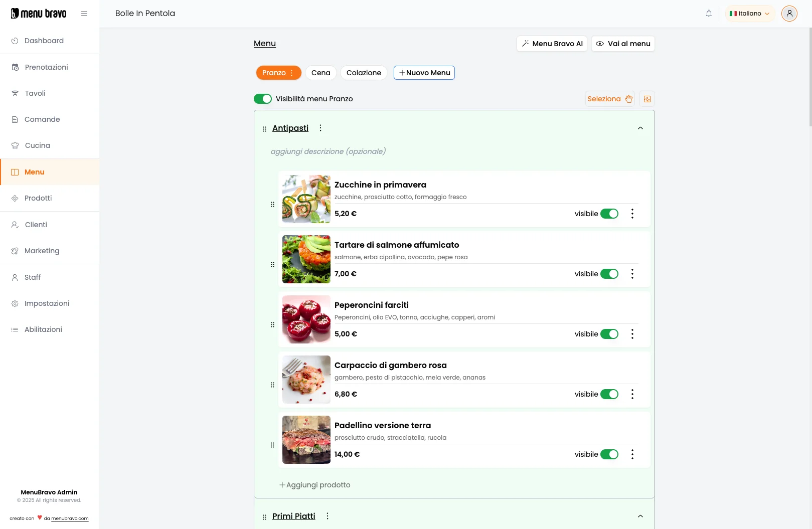Open three-dot options next to Antipasti heading
Screen dimensions: 812x529
point(320,128)
